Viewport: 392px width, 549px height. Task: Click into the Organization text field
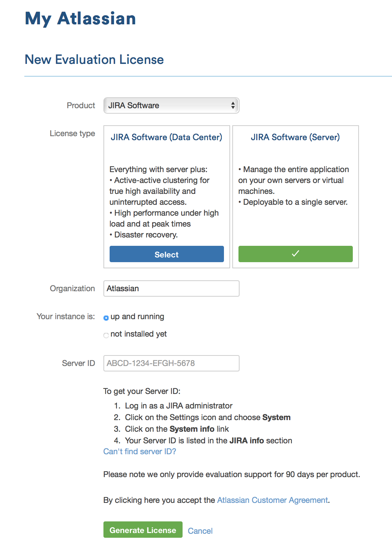click(171, 288)
